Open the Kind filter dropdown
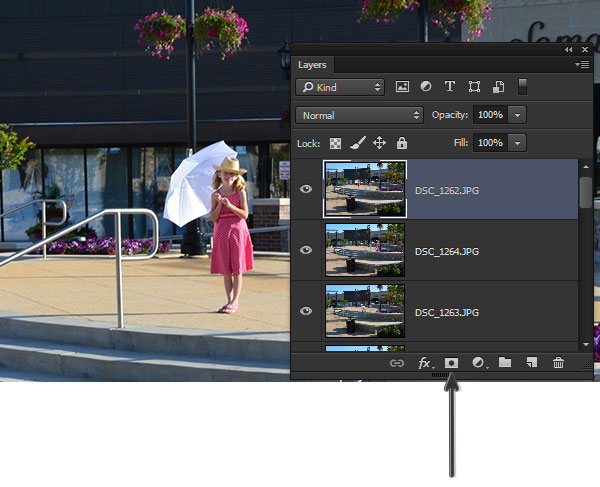 pyautogui.click(x=340, y=87)
